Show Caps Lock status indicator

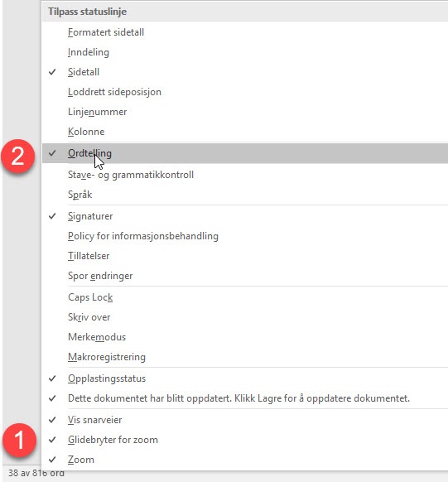click(x=245, y=297)
